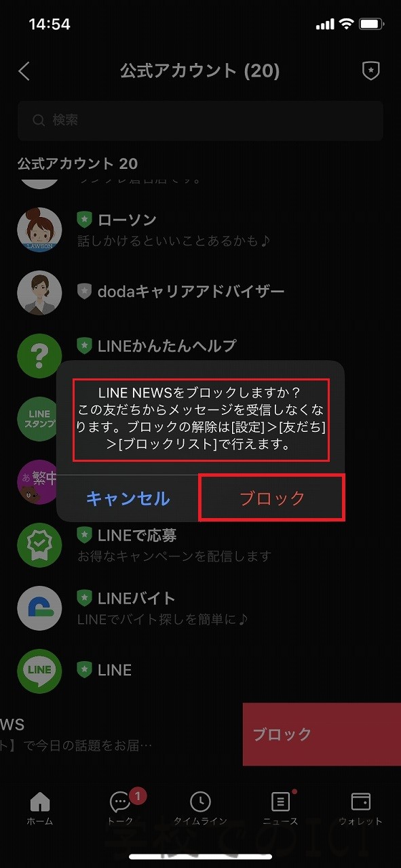Viewport: 401px width, 868px height.
Task: Open official account shield icon top right
Action: 370,71
